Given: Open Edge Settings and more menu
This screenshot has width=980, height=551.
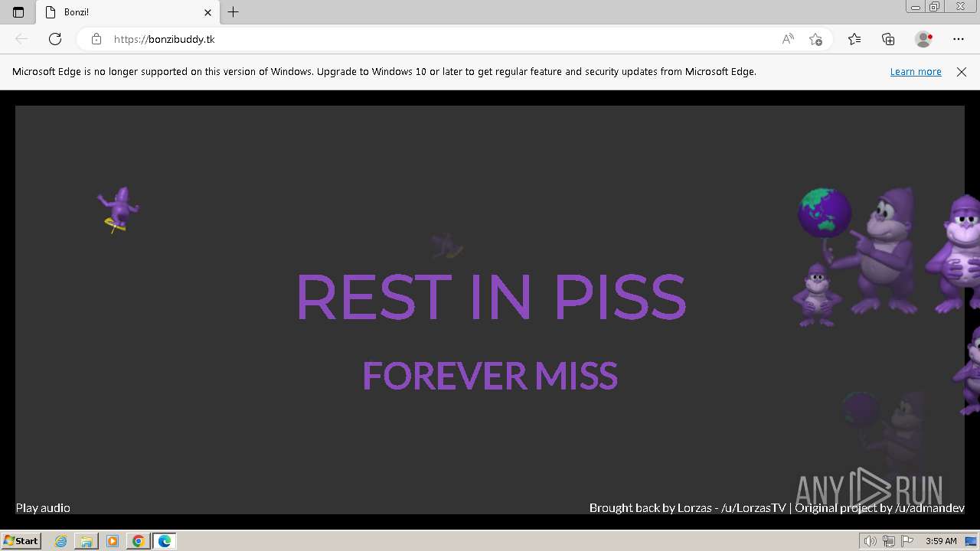Looking at the screenshot, I should (x=959, y=39).
